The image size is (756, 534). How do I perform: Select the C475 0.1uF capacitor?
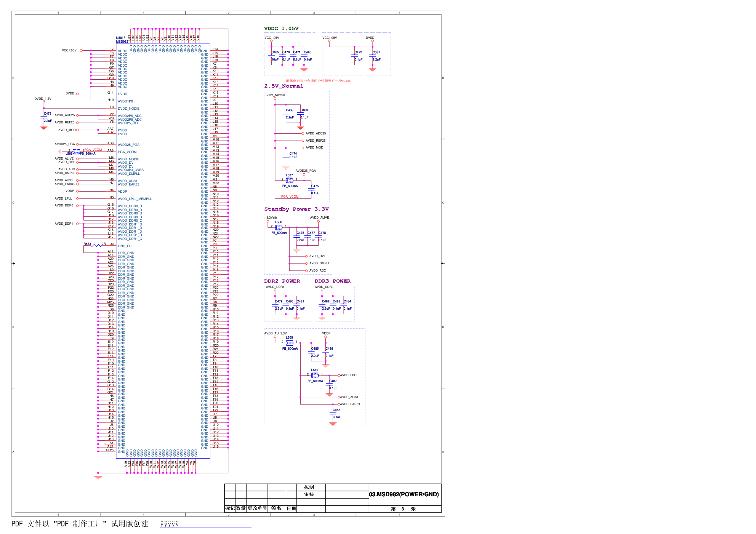click(x=311, y=189)
